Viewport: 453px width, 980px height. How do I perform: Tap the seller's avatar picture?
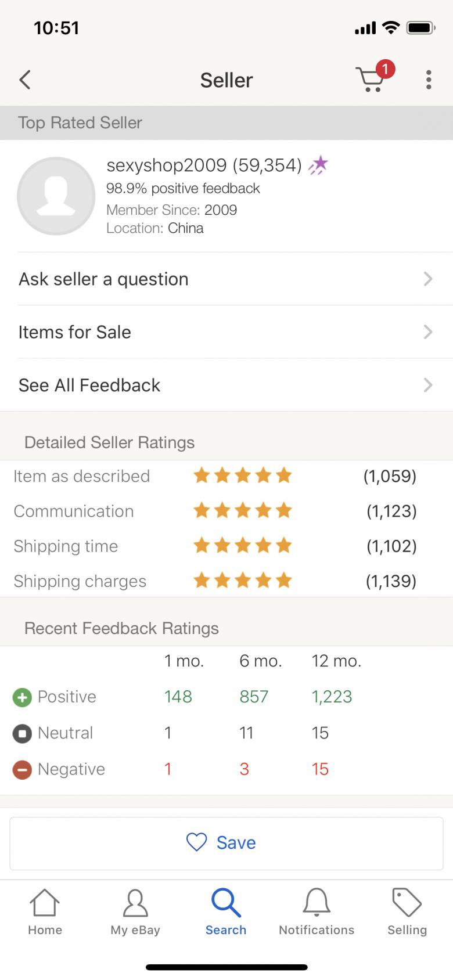(56, 196)
